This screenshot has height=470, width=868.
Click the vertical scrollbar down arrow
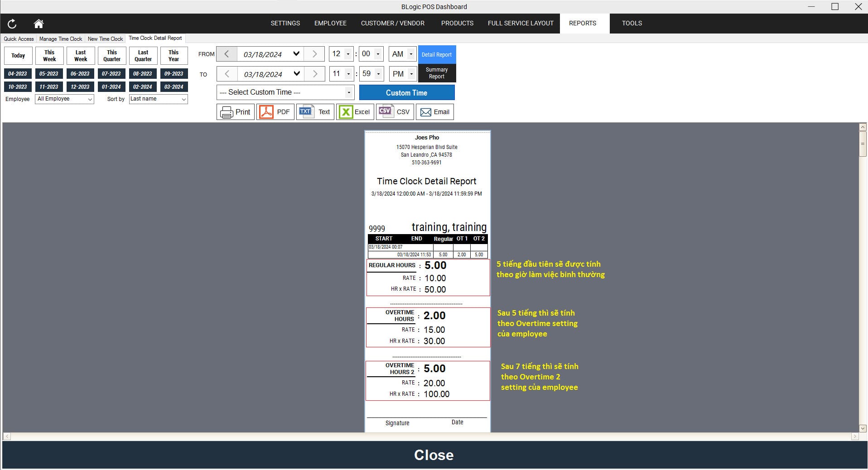pos(863,428)
